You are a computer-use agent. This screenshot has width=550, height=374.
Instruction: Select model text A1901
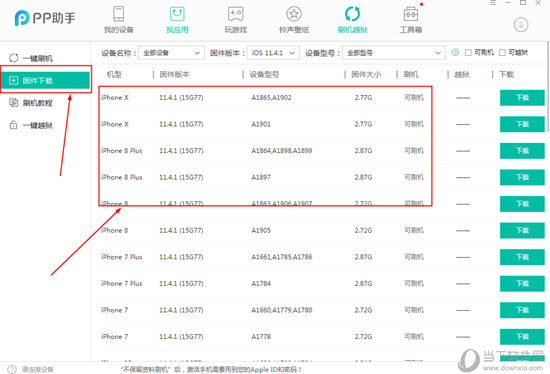261,124
